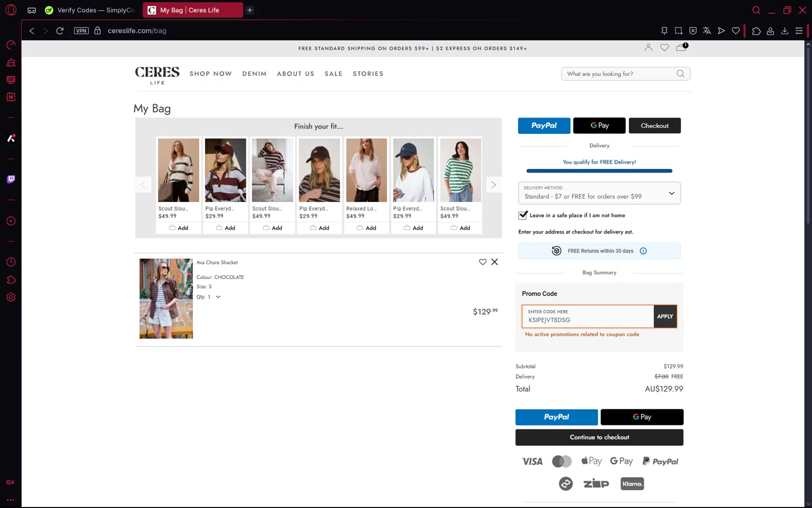Open the DENIM menu

pos(254,74)
